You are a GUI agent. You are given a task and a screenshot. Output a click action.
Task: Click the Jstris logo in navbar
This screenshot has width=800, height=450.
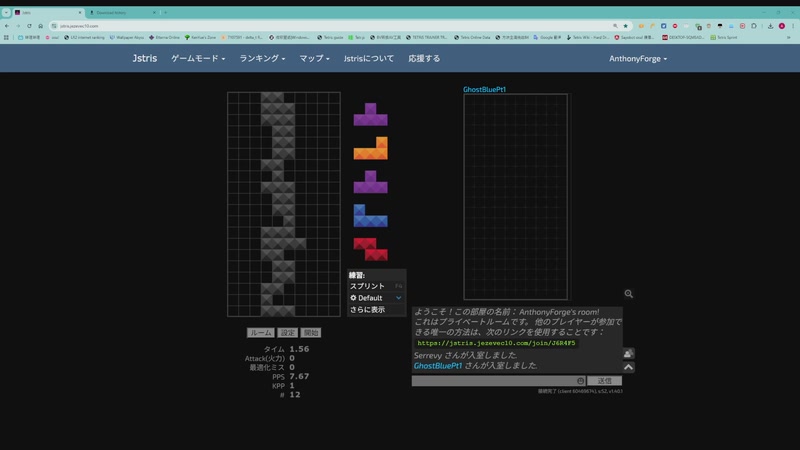point(144,58)
